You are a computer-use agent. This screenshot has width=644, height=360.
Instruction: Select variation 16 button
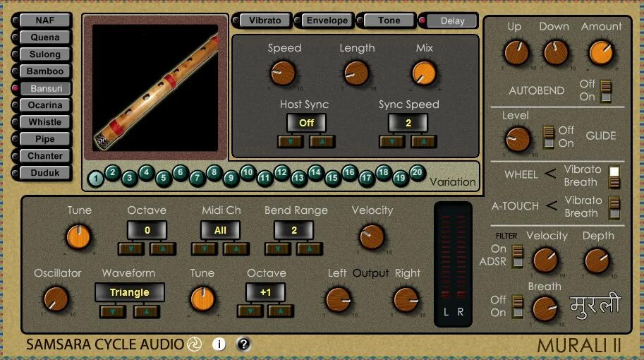coord(349,172)
